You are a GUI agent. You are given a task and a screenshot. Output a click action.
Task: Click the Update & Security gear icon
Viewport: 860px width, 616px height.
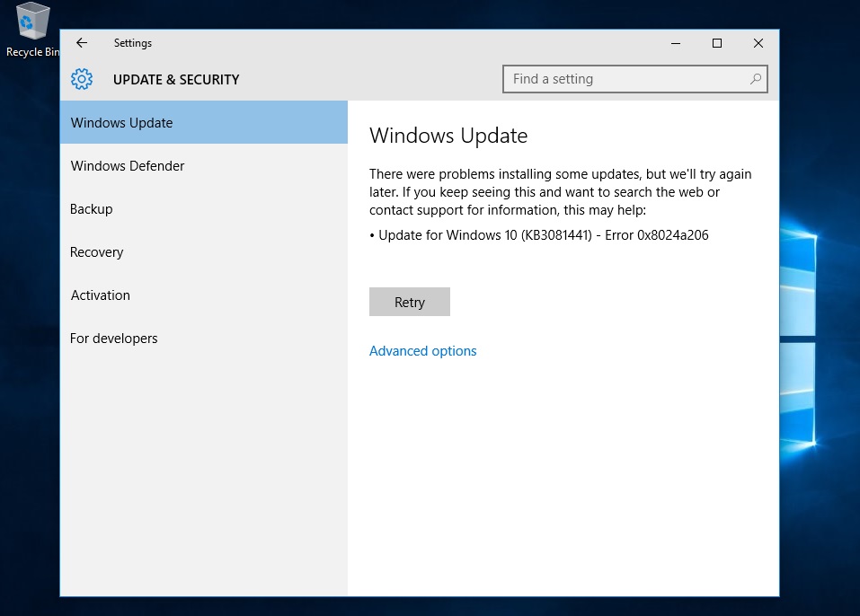[82, 79]
